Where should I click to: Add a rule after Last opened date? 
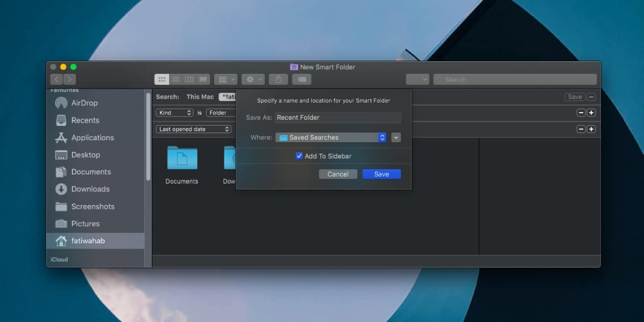pyautogui.click(x=591, y=129)
